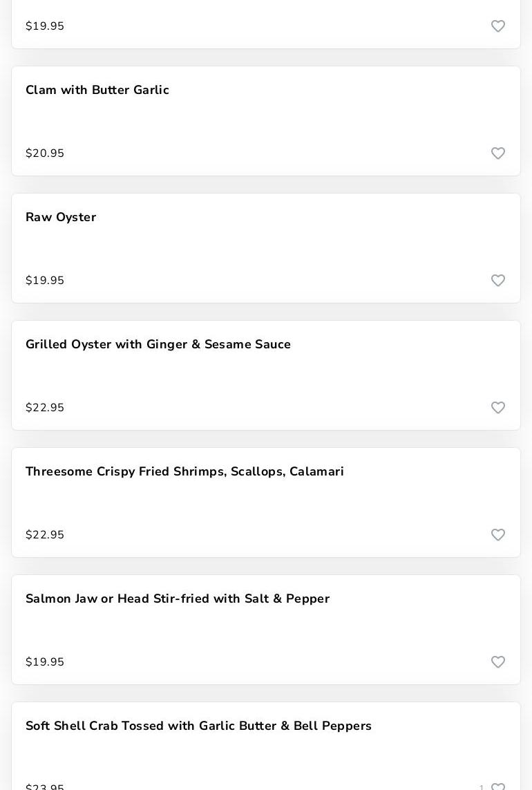Click the $19.95 price under Raw Oyster
Image resolution: width=532 pixels, height=790 pixels.
pyautogui.click(x=45, y=281)
